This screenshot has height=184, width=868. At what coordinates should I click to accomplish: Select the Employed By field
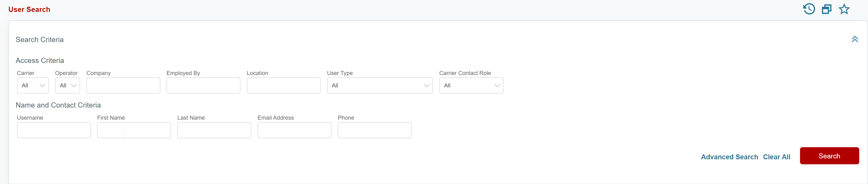[203, 85]
